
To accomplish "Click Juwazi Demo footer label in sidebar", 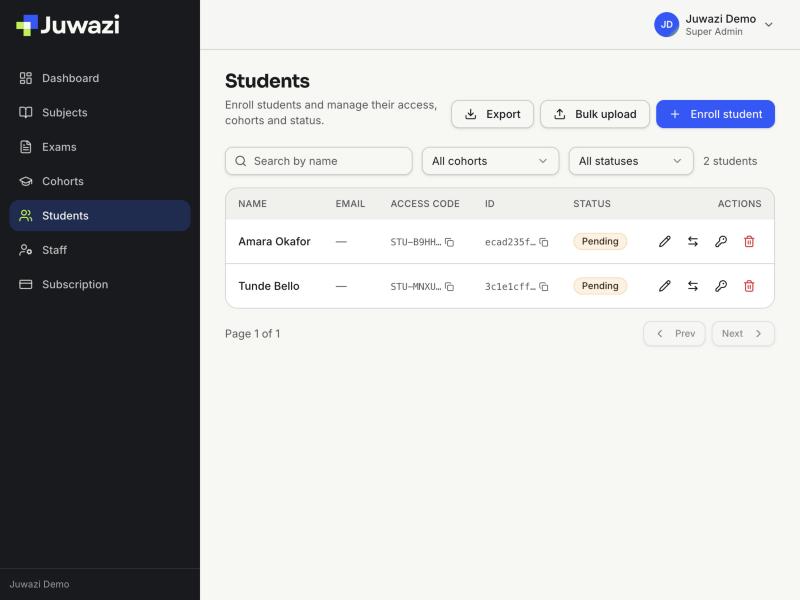I will (x=39, y=584).
